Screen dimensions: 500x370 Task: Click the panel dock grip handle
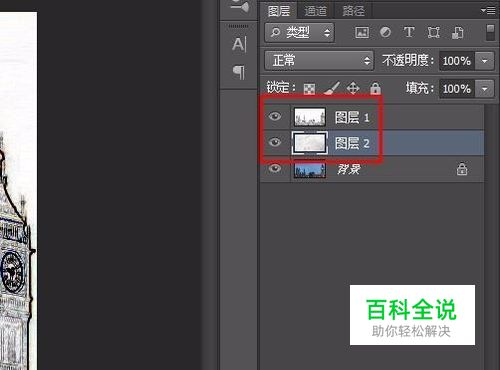238,26
